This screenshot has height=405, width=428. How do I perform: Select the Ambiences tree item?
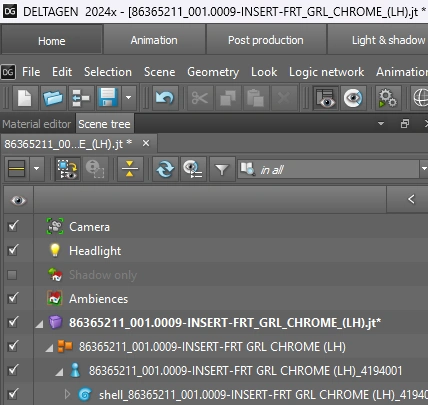[98, 299]
